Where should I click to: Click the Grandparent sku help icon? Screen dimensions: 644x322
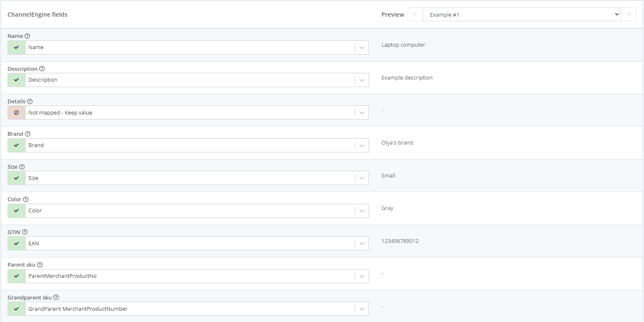pos(56,297)
